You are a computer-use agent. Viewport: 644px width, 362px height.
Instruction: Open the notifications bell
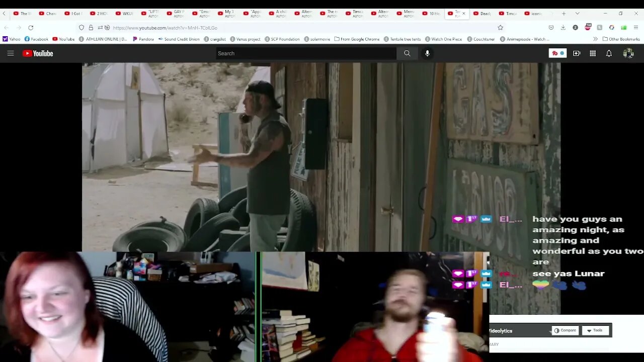[x=609, y=53]
